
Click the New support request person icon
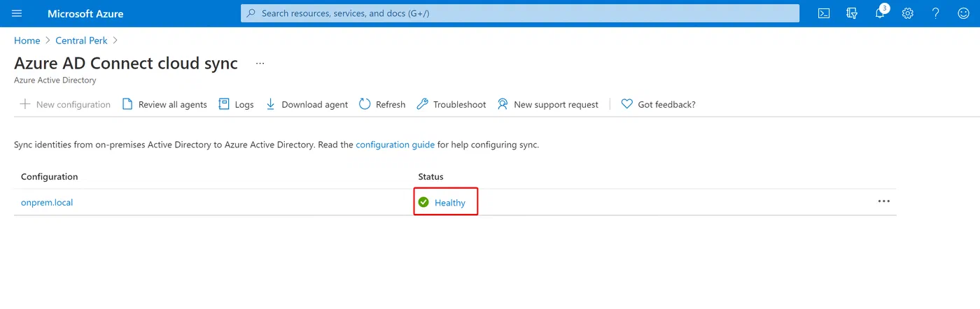click(503, 104)
